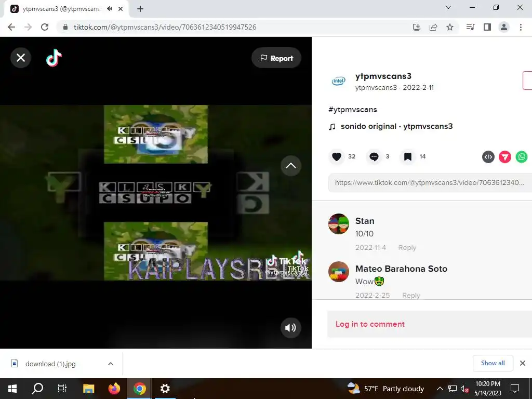Open network status tray icon

tap(453, 389)
